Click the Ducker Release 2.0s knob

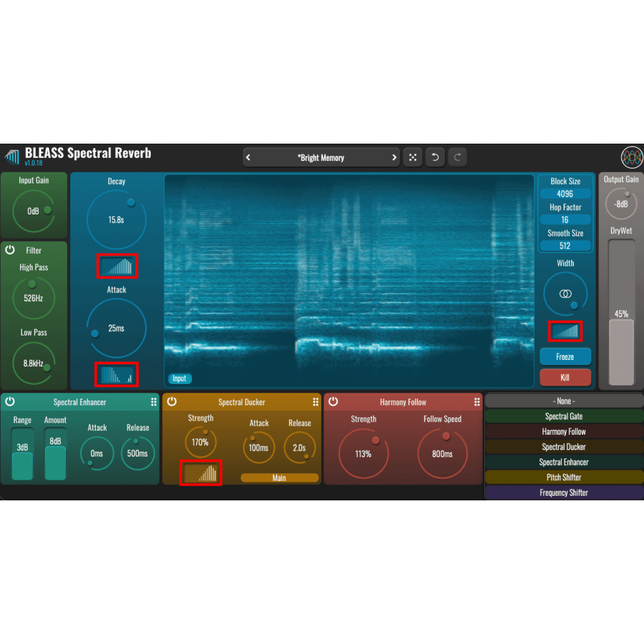[x=299, y=448]
